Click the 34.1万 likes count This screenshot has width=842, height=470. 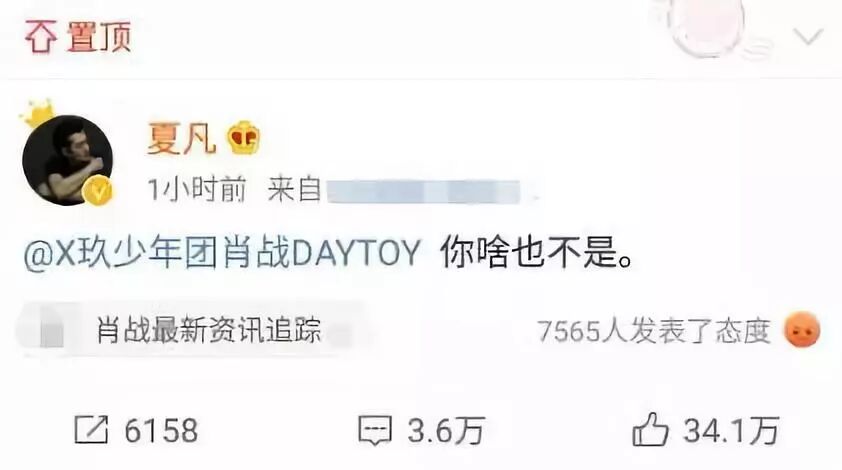[x=731, y=431]
